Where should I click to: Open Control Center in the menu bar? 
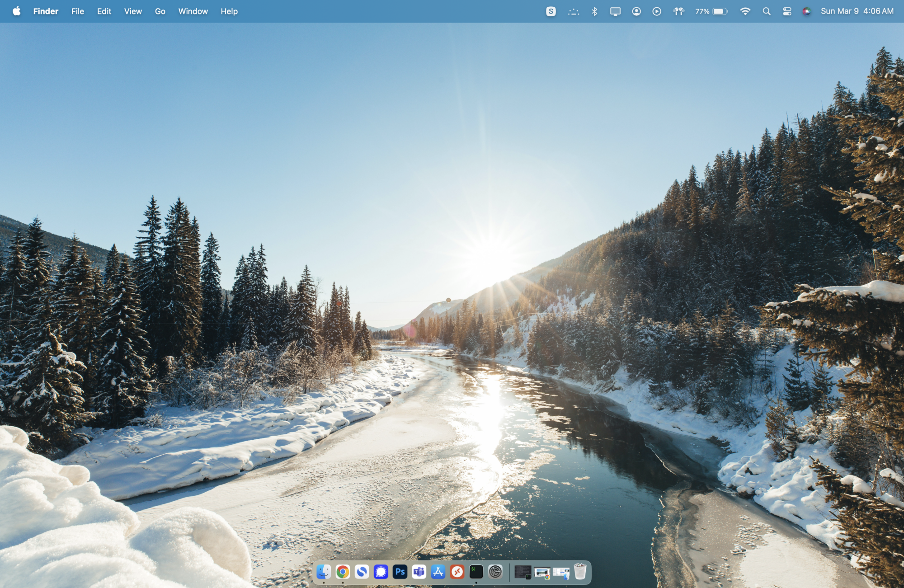[787, 11]
